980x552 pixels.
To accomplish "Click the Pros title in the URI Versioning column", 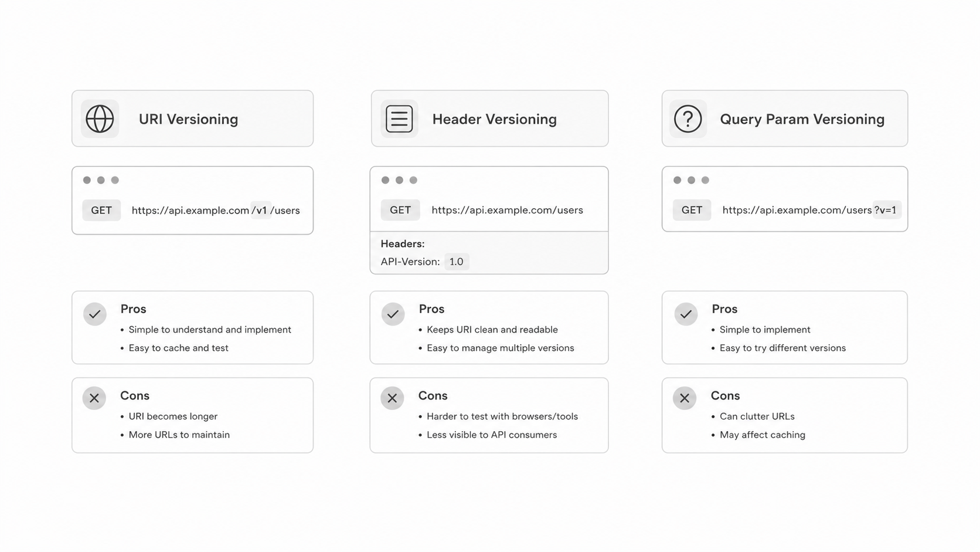I will point(134,309).
